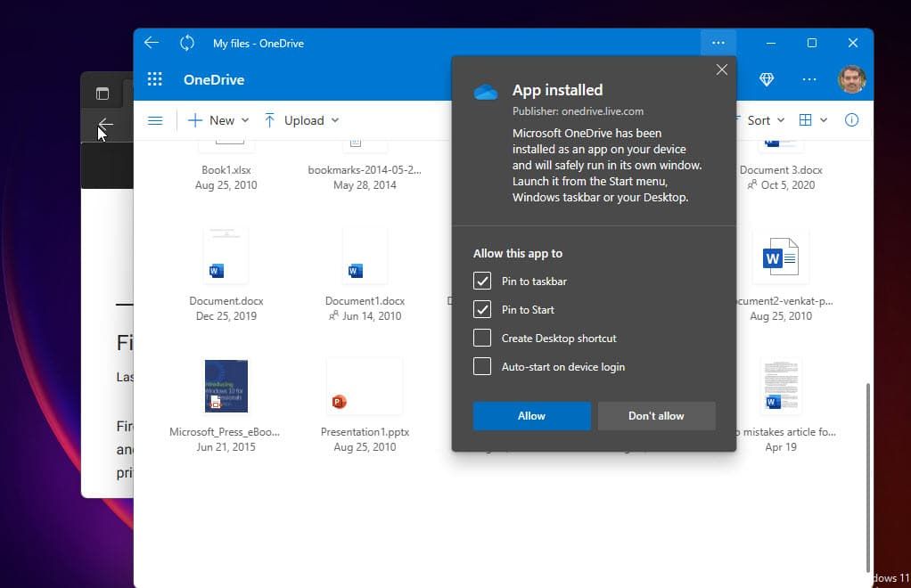The width and height of the screenshot is (911, 588).
Task: Switch the view layout grid icon
Action: tap(805, 120)
